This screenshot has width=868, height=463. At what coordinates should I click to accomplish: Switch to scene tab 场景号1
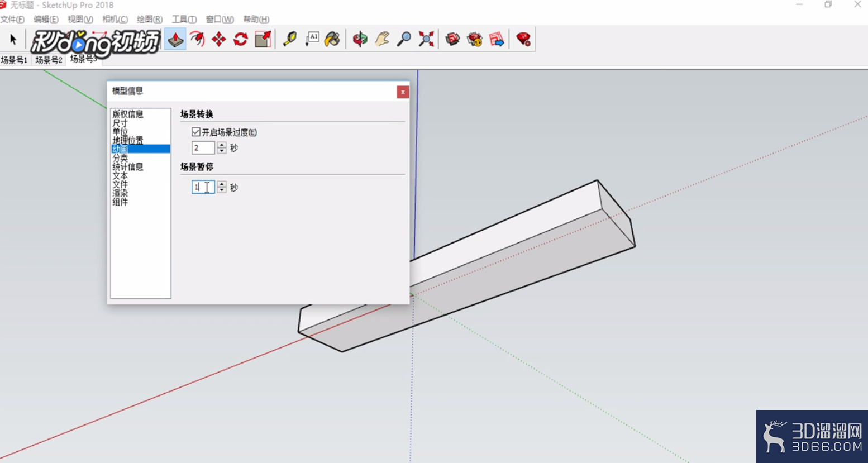click(14, 60)
